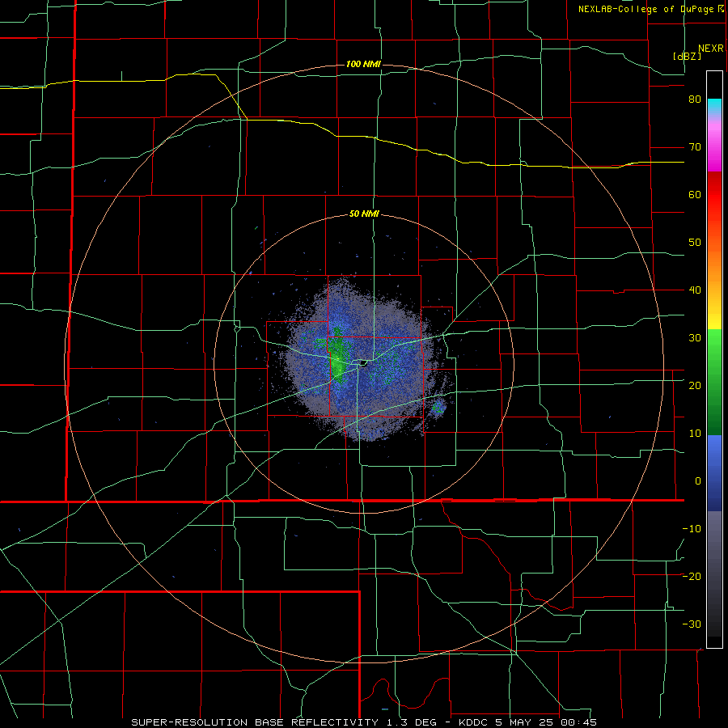Viewport: 728px width, 728px height.
Task: Click the 30 dBZ scale value
Action: coord(695,338)
